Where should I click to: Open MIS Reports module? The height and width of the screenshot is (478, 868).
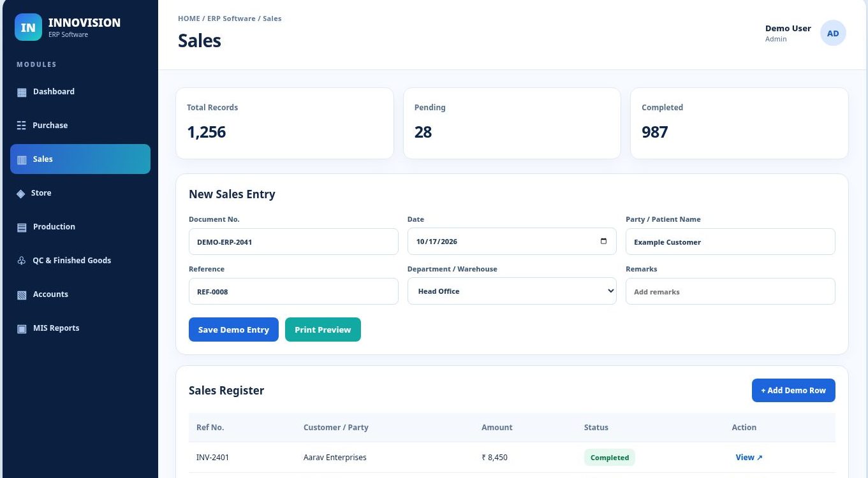(80, 328)
